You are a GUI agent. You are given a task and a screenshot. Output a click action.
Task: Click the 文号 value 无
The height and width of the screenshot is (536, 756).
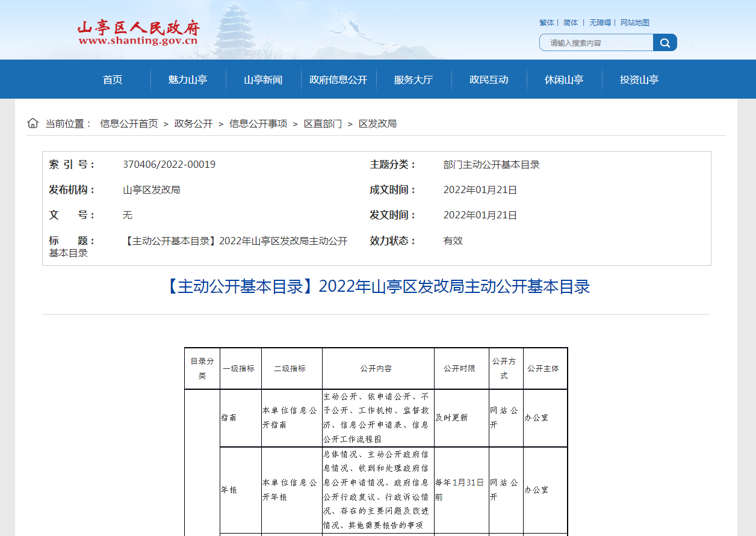(128, 215)
